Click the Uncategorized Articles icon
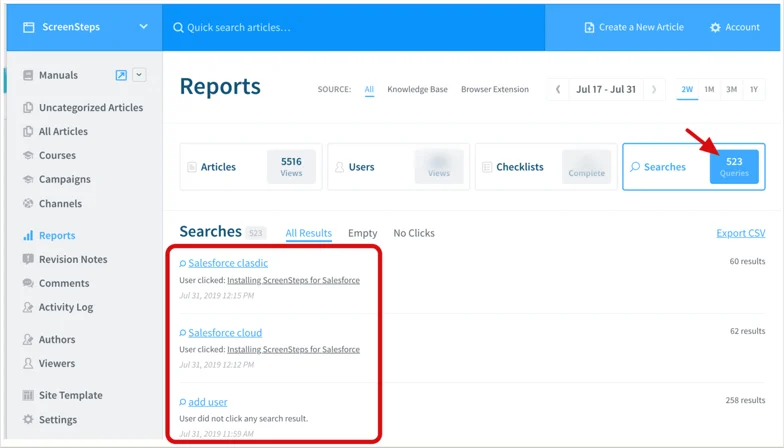784x448 pixels. 28,108
